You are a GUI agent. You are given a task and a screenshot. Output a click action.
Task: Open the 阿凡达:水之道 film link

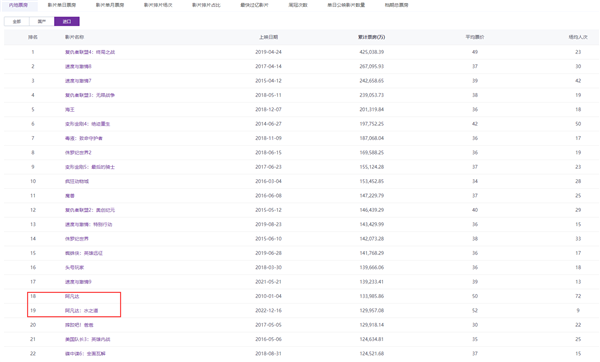[82, 310]
